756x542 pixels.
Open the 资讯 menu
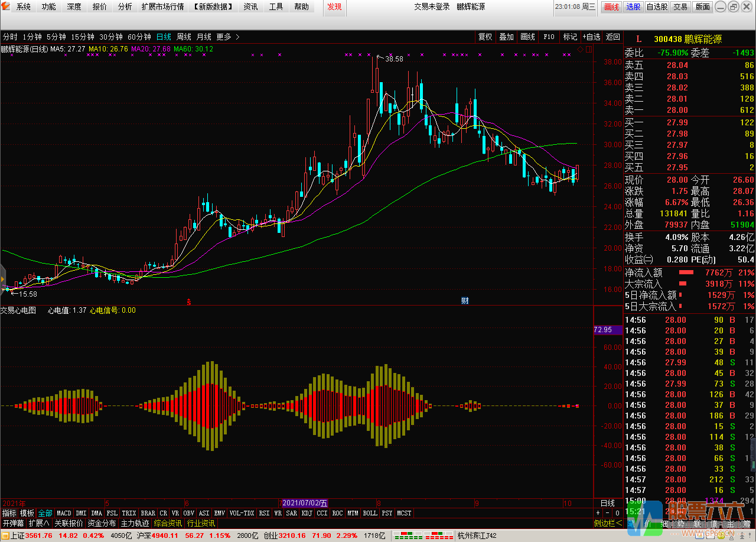(x=250, y=7)
